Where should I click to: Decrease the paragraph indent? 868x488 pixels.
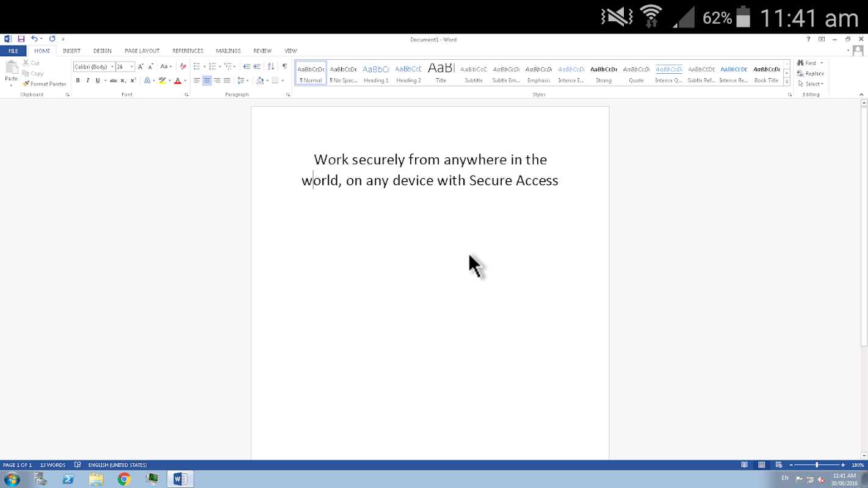click(247, 66)
